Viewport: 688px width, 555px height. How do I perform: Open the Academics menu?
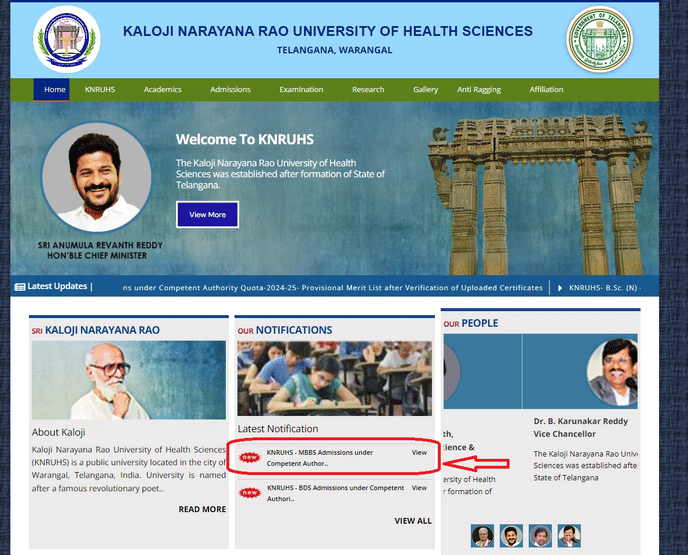(162, 90)
